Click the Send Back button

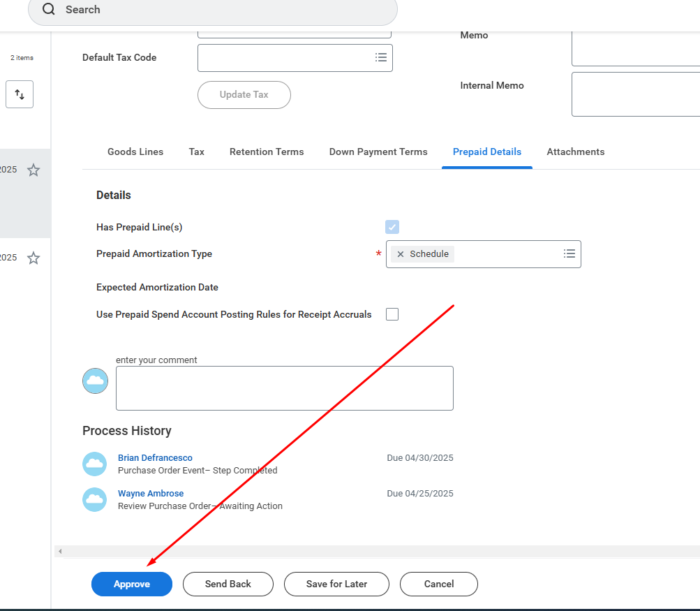pos(228,584)
